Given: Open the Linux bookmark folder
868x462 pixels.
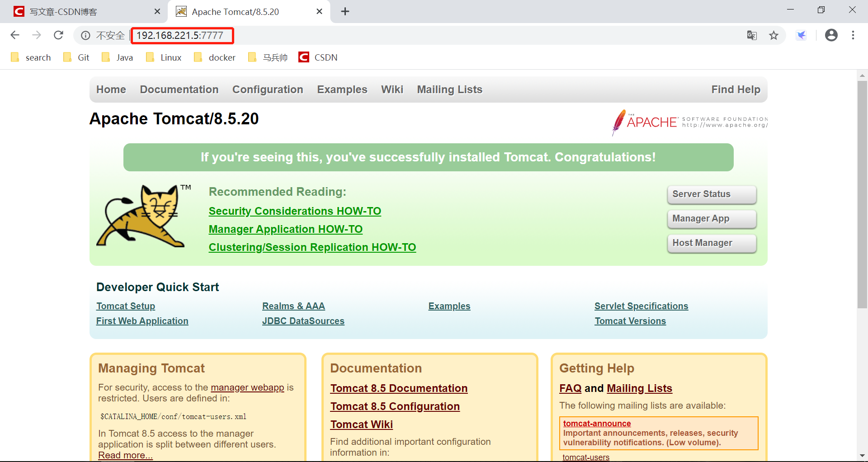Looking at the screenshot, I should [164, 57].
